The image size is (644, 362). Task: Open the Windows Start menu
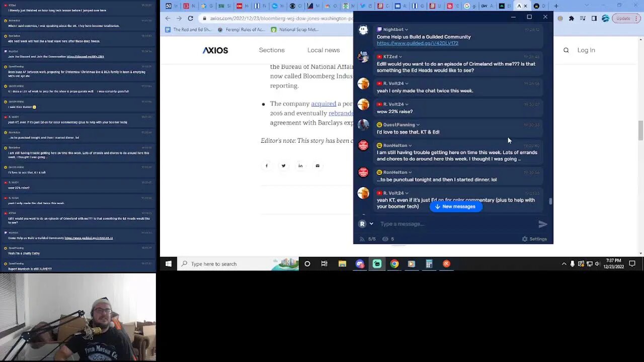point(169,263)
